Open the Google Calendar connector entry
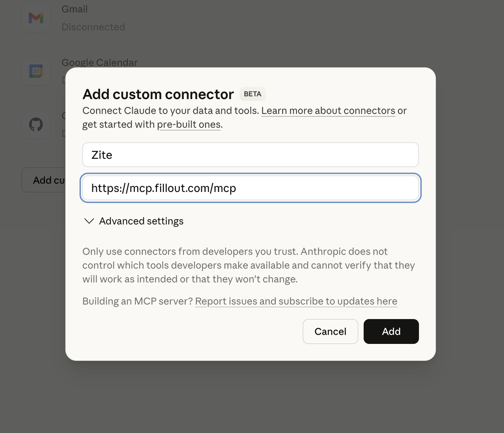The width and height of the screenshot is (504, 433). coord(100,62)
